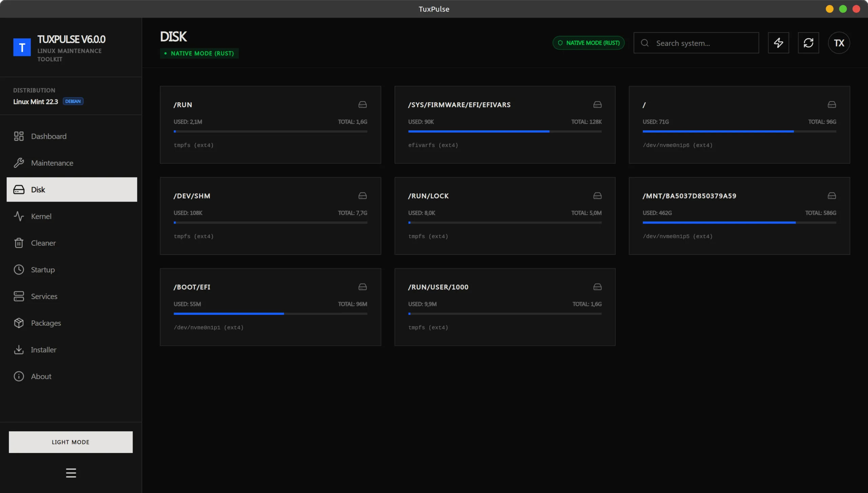Switch to Light Mode
The image size is (868, 493).
tap(71, 442)
